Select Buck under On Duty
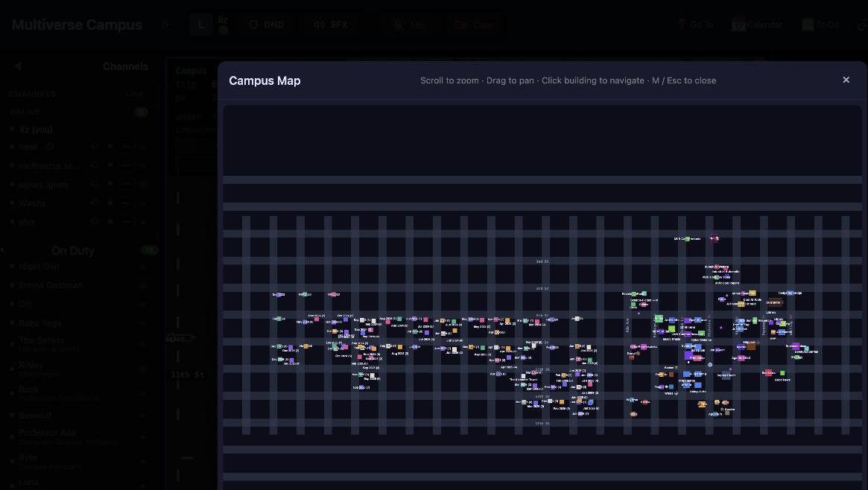Viewport: 868px width, 490px height. click(28, 389)
